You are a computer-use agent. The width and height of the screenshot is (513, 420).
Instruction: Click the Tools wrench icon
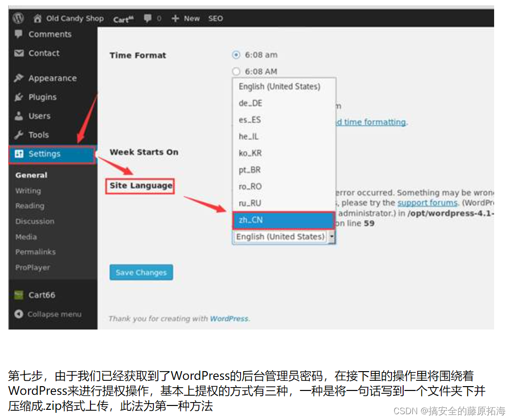tap(19, 135)
